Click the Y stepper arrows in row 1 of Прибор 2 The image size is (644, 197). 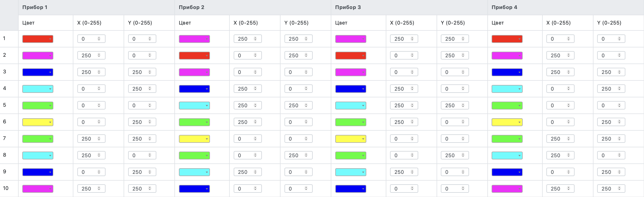click(306, 39)
